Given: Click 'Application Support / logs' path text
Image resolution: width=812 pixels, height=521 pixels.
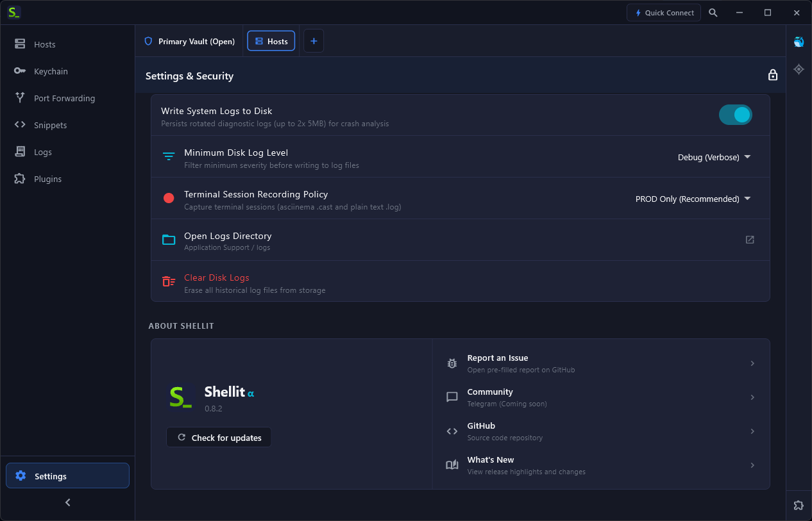Looking at the screenshot, I should (x=227, y=247).
